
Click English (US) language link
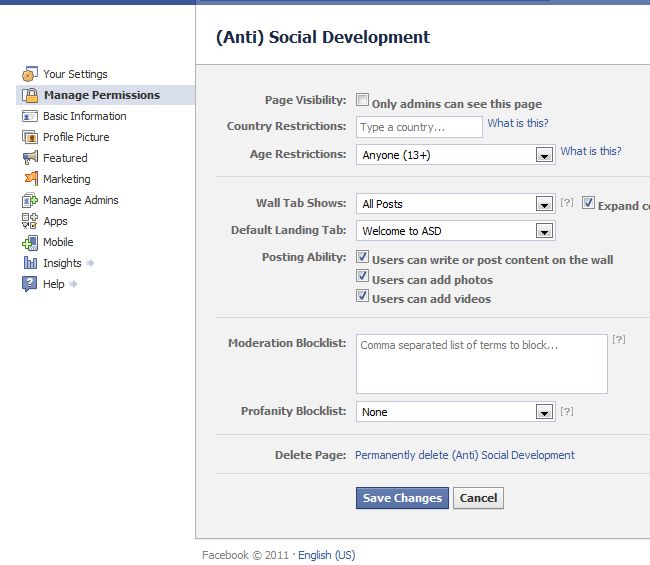327,555
